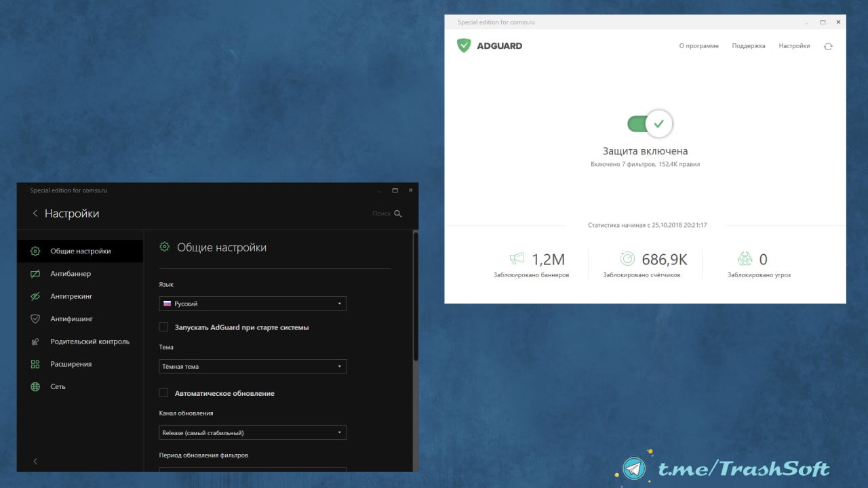Select Антибаннер in sidebar
This screenshot has height=488, width=868.
click(x=80, y=274)
